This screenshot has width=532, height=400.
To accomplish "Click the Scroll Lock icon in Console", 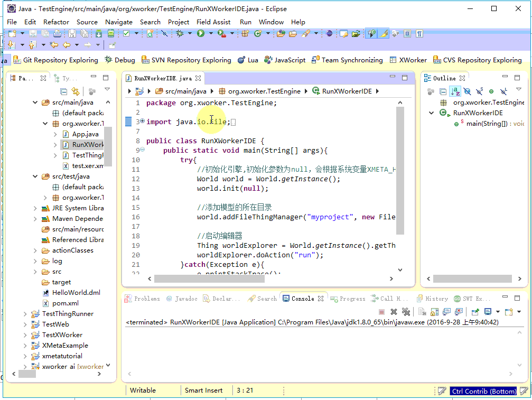I will 435,311.
